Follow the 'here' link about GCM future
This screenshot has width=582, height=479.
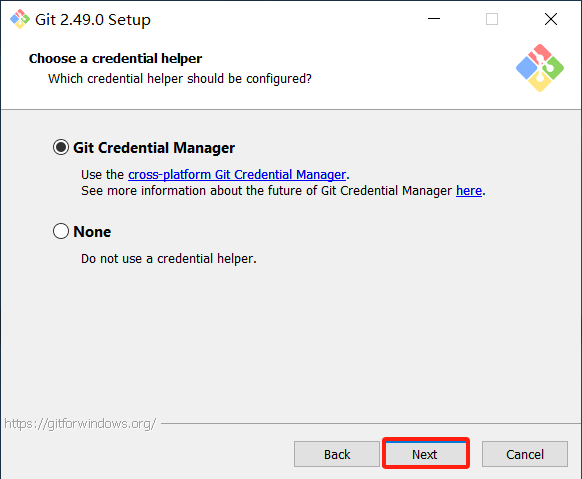[x=469, y=191]
